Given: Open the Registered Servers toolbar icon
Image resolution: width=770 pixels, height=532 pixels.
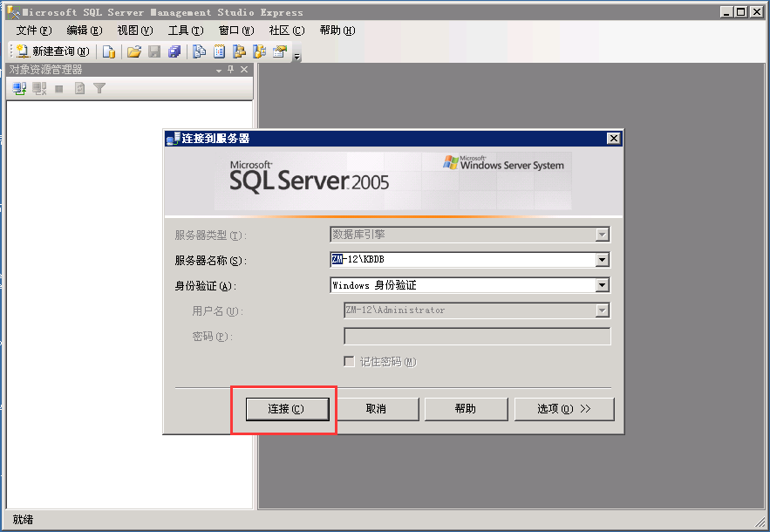Looking at the screenshot, I should tap(199, 51).
